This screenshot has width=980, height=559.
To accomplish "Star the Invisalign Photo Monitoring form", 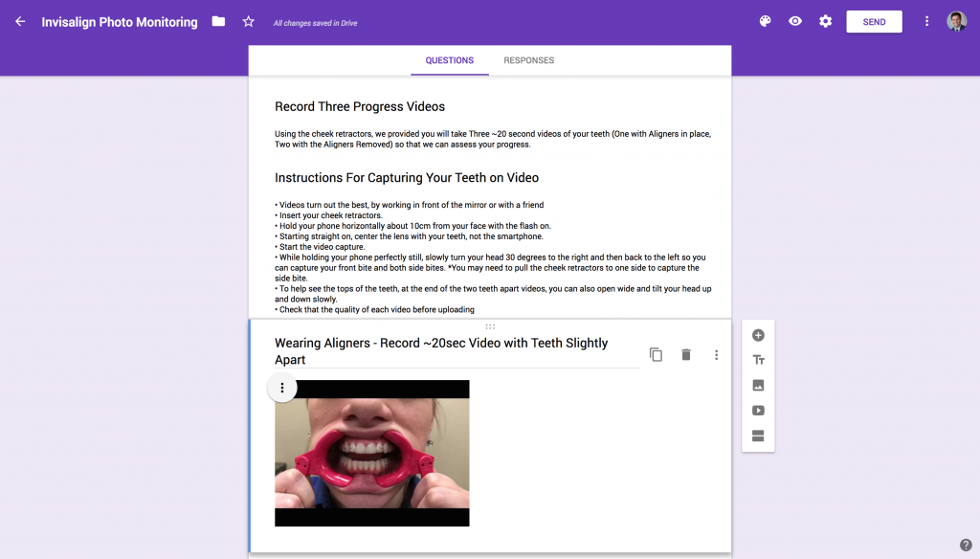I will (248, 22).
